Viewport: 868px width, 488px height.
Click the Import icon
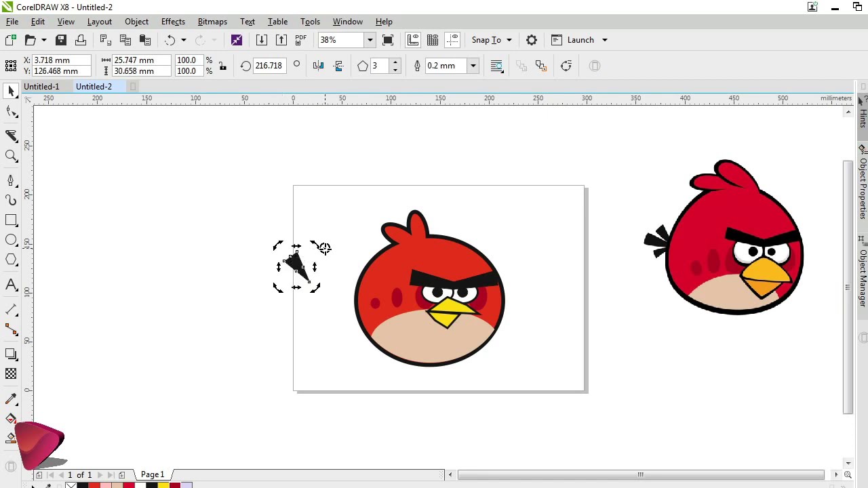(262, 40)
